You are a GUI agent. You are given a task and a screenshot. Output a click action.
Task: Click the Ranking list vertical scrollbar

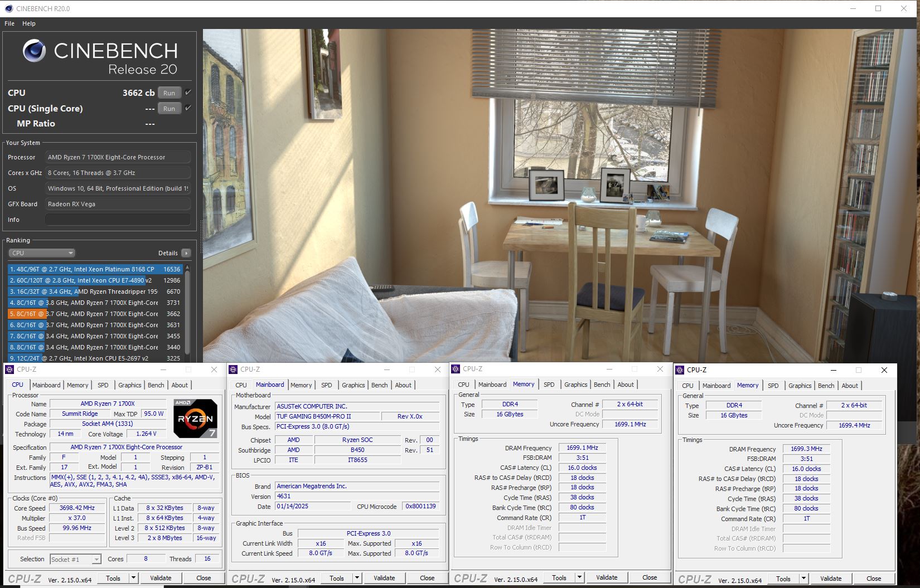click(x=187, y=313)
